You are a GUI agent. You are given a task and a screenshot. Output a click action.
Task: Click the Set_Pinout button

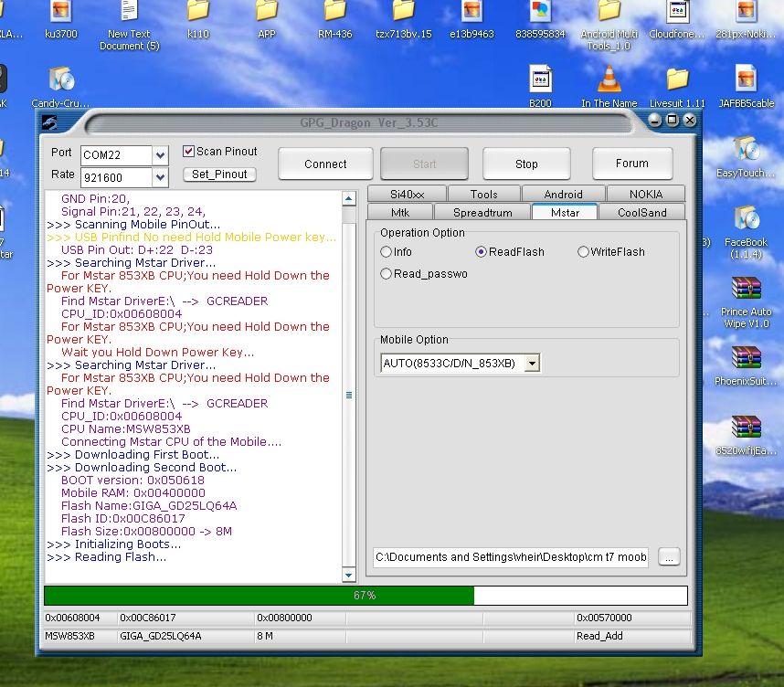(x=219, y=174)
